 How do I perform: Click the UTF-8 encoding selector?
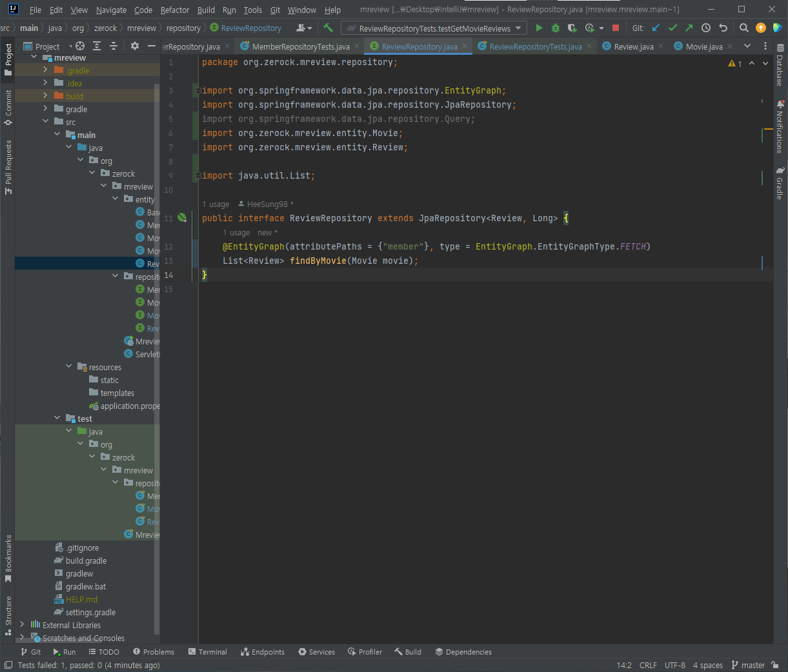675,665
